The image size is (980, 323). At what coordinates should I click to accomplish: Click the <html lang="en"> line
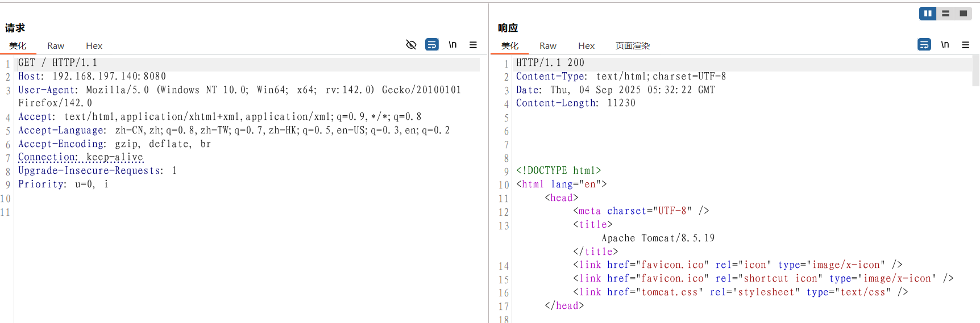pyautogui.click(x=562, y=184)
